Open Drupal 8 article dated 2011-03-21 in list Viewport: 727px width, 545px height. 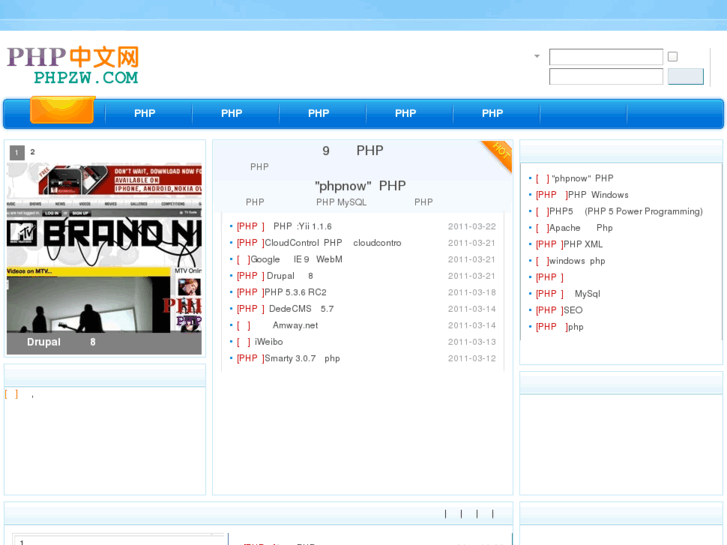(290, 276)
